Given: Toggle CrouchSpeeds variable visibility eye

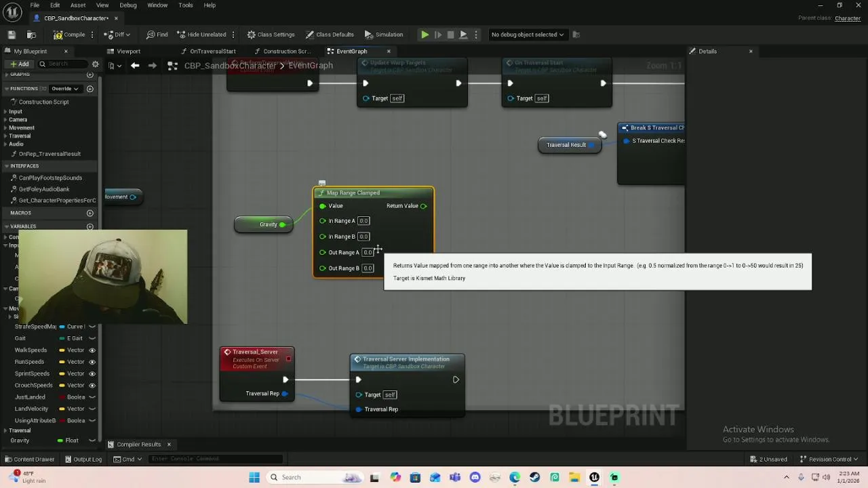Looking at the screenshot, I should coord(92,385).
